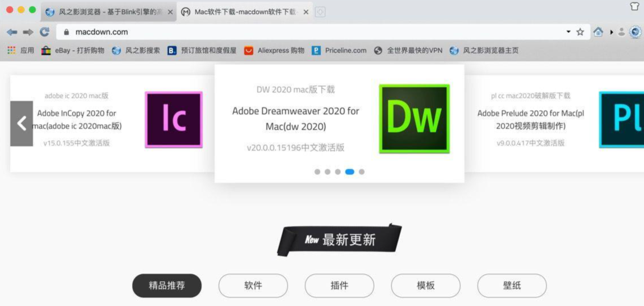Select the fifth carousel dot
This screenshot has height=306, width=644.
(361, 171)
